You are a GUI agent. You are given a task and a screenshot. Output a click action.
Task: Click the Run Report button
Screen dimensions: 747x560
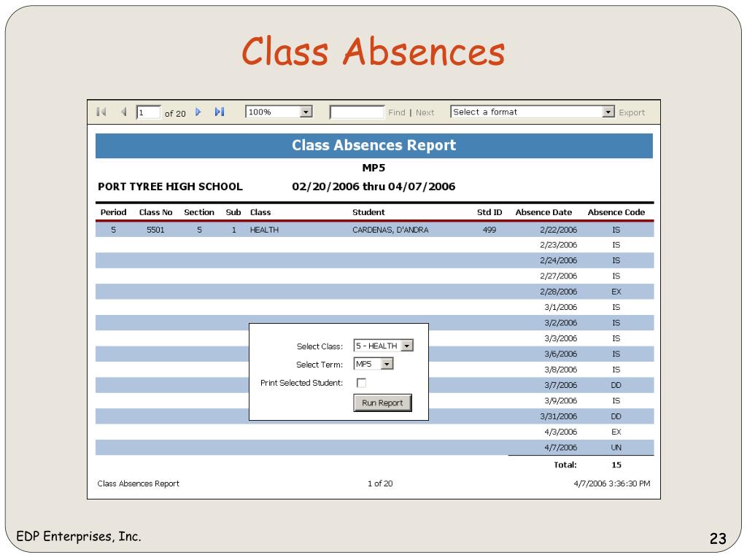click(382, 402)
